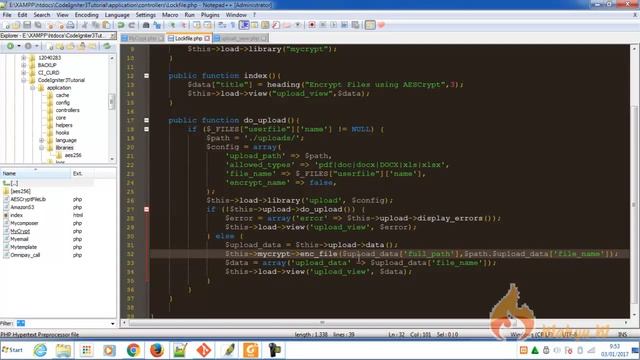Click the Save file toolbar icon
The width and height of the screenshot is (640, 360).
click(27, 25)
